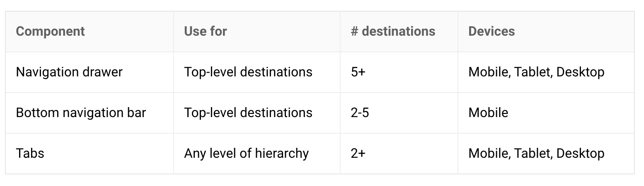Click the # destinations column header

(x=393, y=32)
